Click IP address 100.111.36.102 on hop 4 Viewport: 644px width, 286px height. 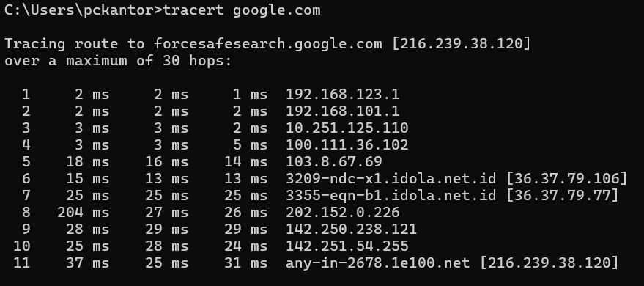347,145
